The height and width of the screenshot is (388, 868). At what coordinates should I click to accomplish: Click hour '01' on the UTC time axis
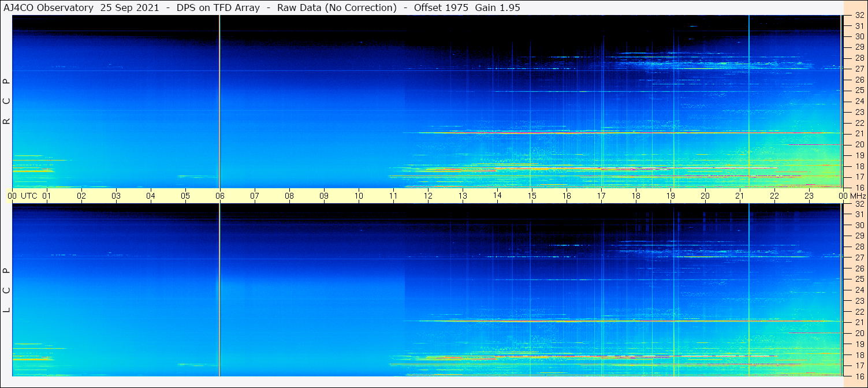[47, 196]
